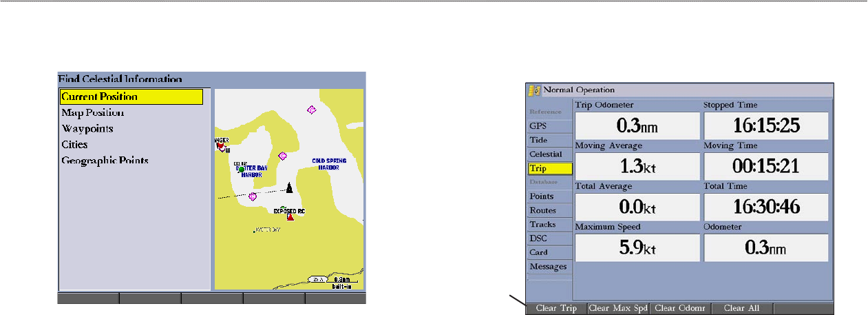Open the DSC tab
The image size is (868, 315).
pos(550,238)
